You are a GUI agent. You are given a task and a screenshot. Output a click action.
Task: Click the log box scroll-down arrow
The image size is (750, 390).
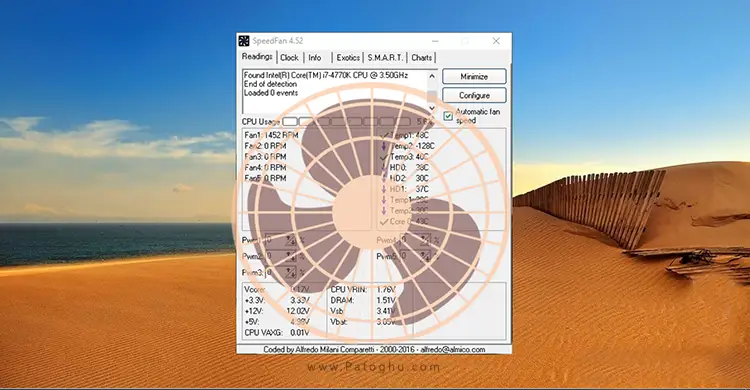pos(432,108)
